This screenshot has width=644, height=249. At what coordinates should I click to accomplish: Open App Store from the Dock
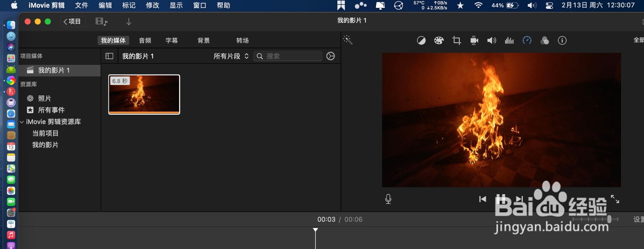tap(11, 36)
